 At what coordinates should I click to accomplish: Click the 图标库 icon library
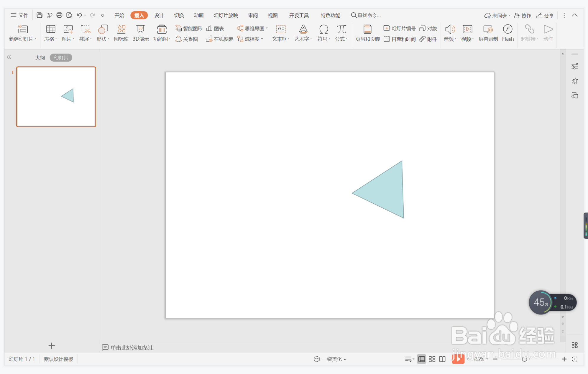pyautogui.click(x=121, y=33)
